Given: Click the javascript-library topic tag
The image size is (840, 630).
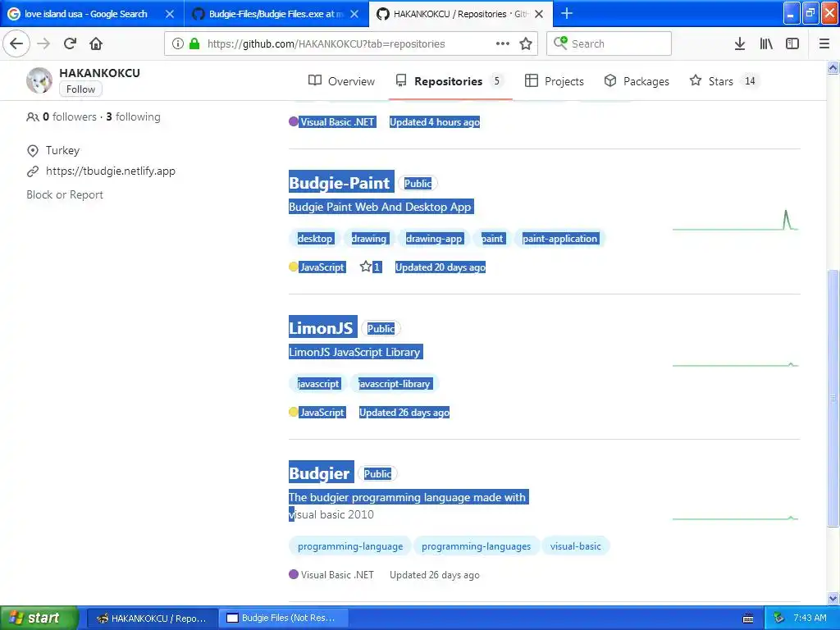Looking at the screenshot, I should pyautogui.click(x=395, y=384).
